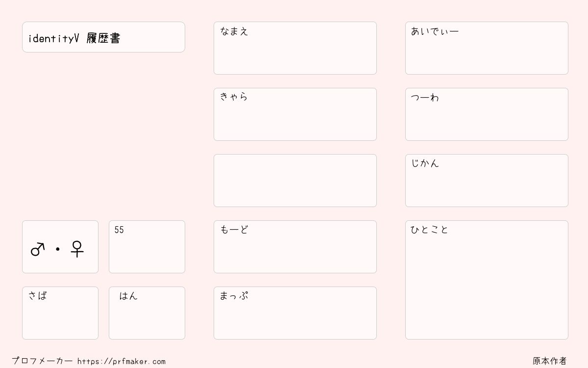Select the female ♀ symbol
The width and height of the screenshot is (588, 368).
77,249
